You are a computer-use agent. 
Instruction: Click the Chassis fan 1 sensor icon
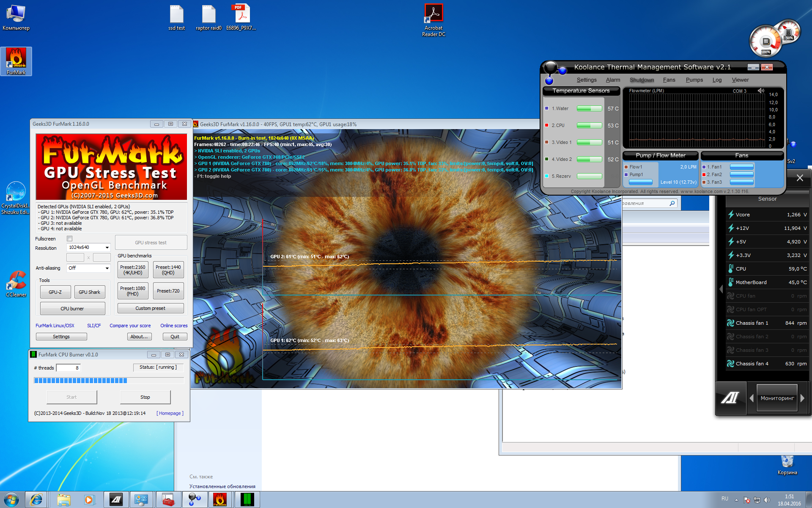(x=730, y=323)
